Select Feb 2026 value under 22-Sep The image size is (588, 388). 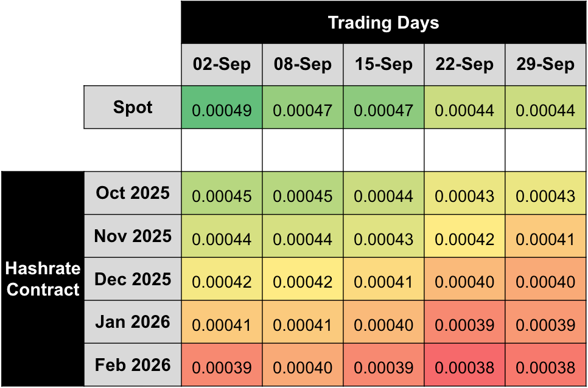point(464,368)
